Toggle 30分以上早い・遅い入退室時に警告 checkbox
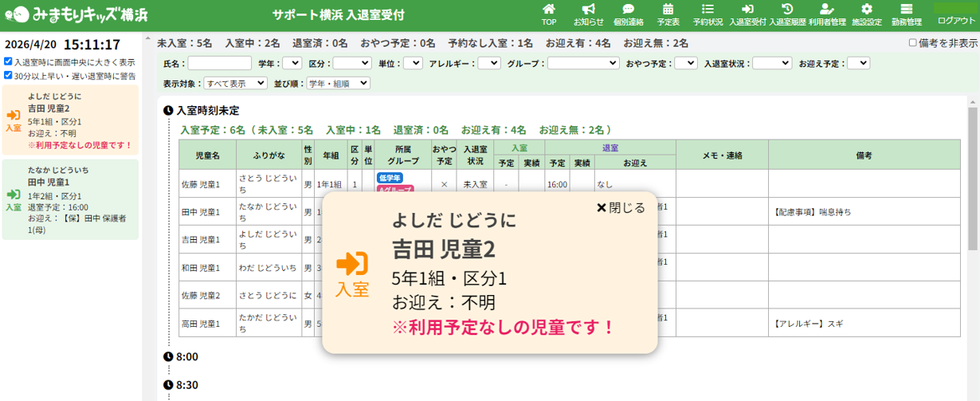Image resolution: width=980 pixels, height=401 pixels. (8, 76)
